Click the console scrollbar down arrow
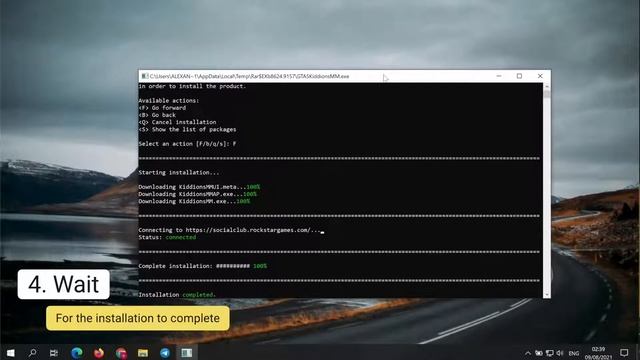640x360 pixels. tap(547, 294)
